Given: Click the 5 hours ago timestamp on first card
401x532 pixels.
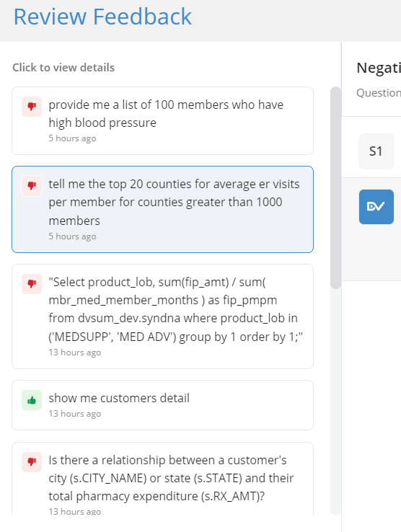Looking at the screenshot, I should tap(72, 138).
